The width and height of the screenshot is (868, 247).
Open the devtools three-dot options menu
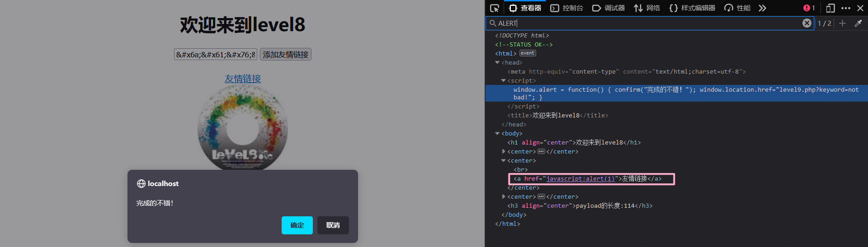pyautogui.click(x=846, y=8)
